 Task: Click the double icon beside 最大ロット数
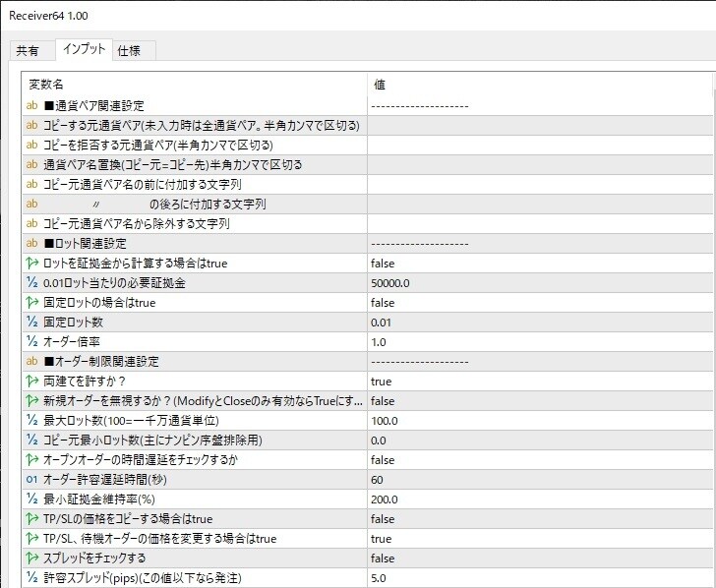point(31,420)
